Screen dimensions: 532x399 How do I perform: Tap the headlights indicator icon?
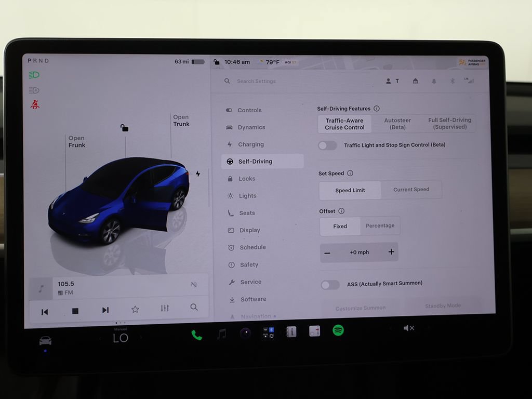pyautogui.click(x=34, y=75)
